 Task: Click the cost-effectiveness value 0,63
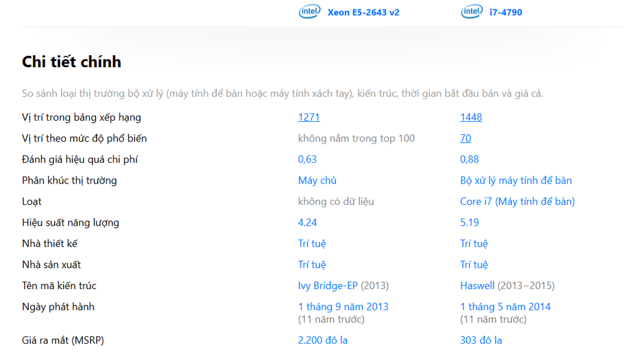point(307,159)
